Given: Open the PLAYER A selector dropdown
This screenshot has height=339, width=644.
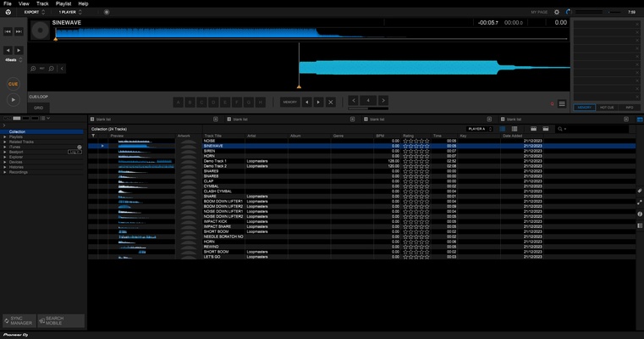Looking at the screenshot, I should click(479, 129).
